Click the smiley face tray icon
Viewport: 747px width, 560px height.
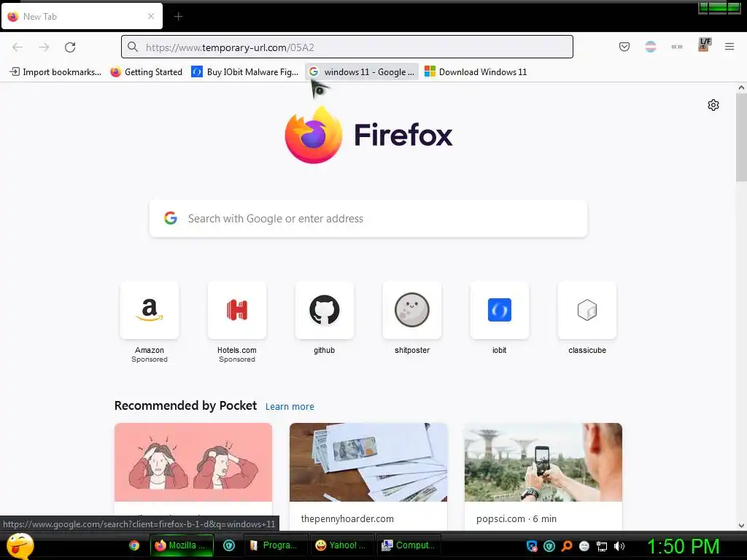tap(584, 546)
